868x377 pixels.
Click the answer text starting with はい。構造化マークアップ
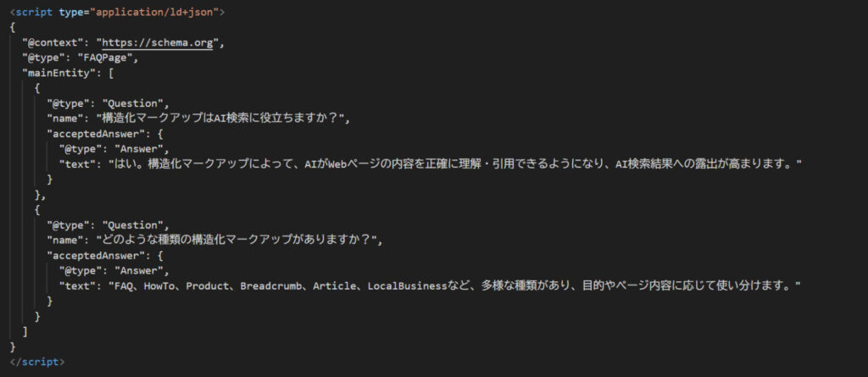click(x=454, y=164)
